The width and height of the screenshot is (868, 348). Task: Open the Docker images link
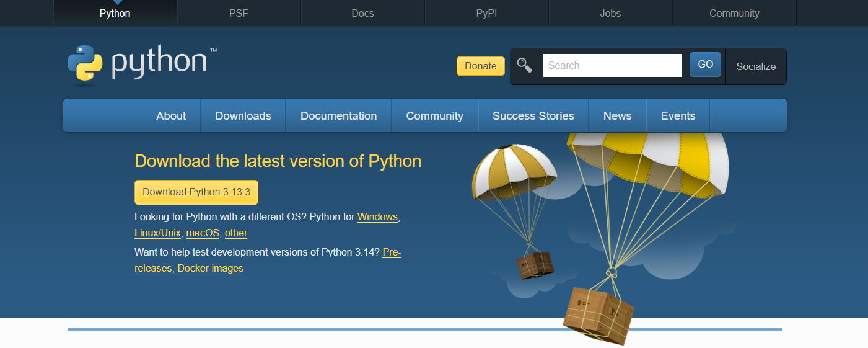tap(210, 269)
